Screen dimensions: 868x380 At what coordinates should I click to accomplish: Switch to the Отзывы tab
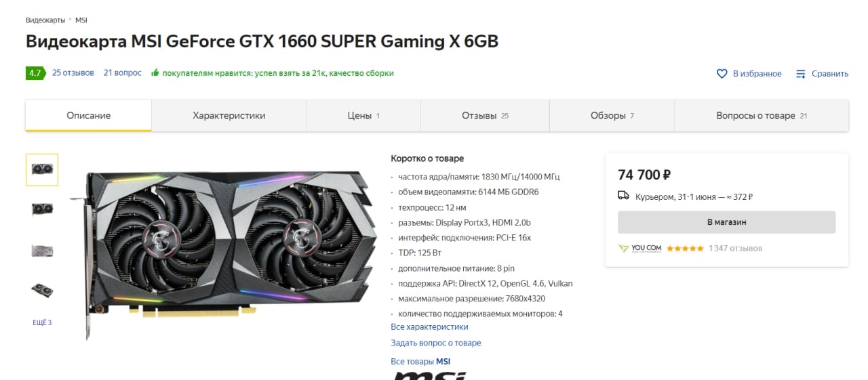tap(485, 116)
